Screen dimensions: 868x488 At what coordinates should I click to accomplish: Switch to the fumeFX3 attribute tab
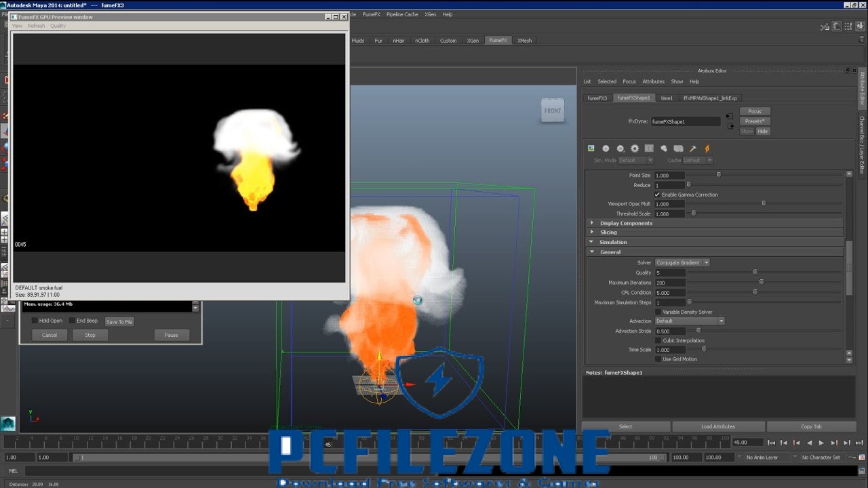click(x=597, y=98)
